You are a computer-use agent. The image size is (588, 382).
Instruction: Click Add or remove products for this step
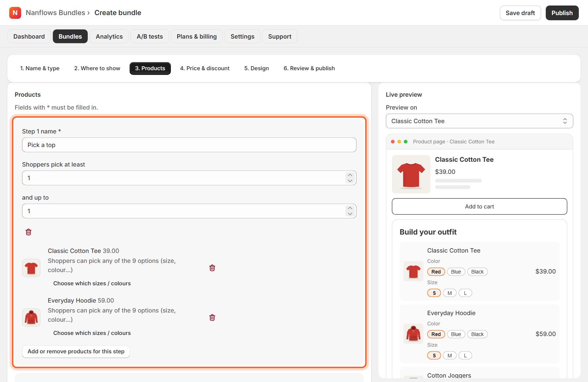coord(76,351)
